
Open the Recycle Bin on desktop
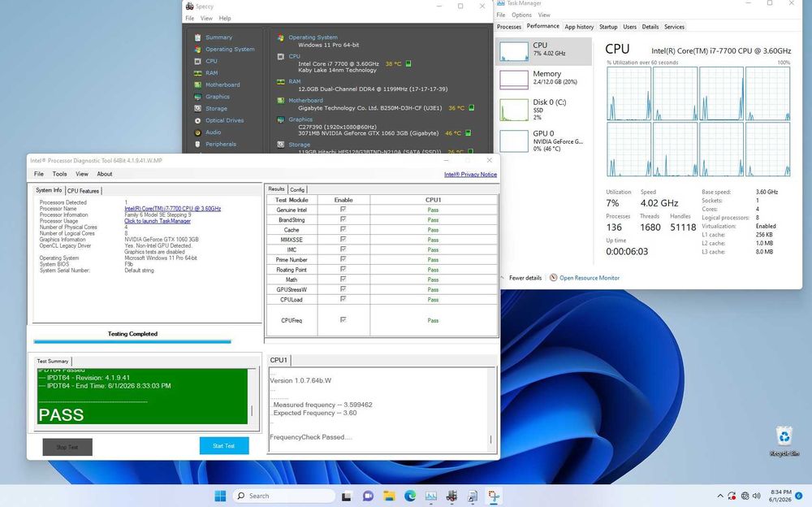(x=784, y=441)
